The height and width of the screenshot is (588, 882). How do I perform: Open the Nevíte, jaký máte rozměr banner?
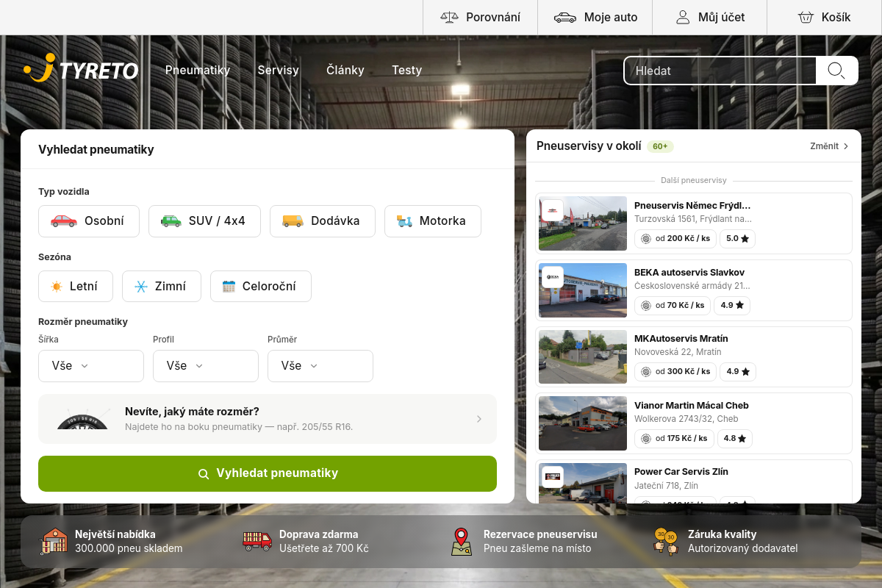[x=268, y=419]
